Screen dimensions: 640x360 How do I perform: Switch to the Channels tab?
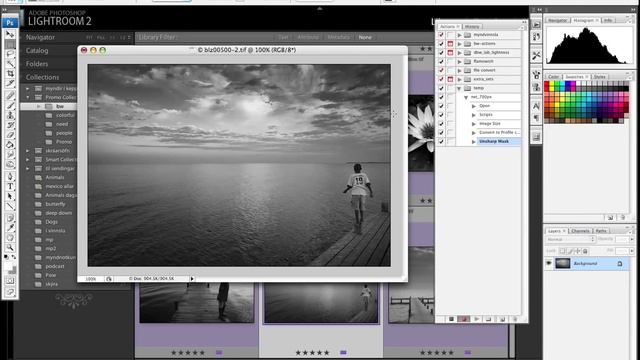(580, 231)
